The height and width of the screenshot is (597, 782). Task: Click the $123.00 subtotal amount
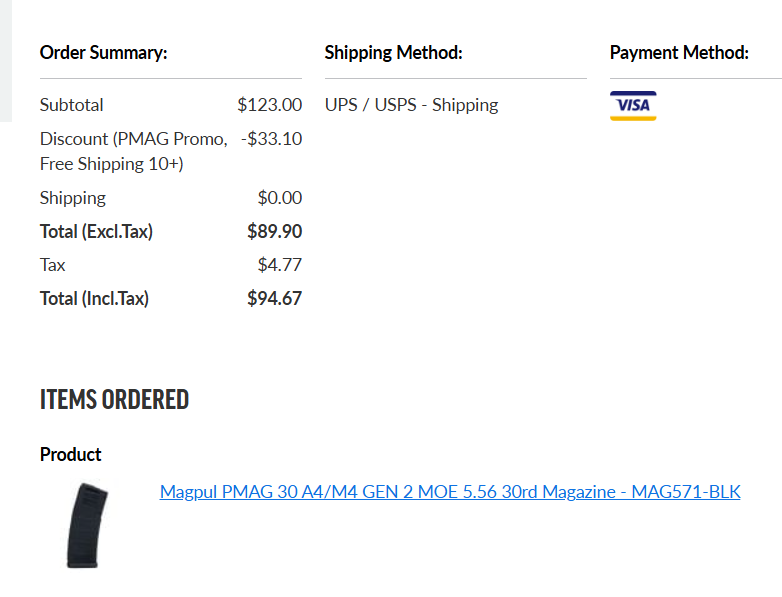coord(269,105)
